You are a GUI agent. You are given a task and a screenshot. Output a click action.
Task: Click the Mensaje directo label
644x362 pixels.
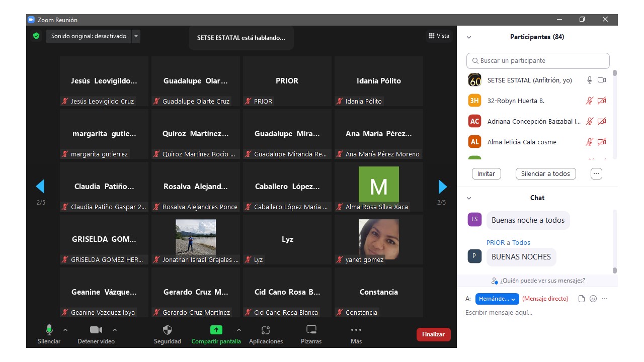545,299
